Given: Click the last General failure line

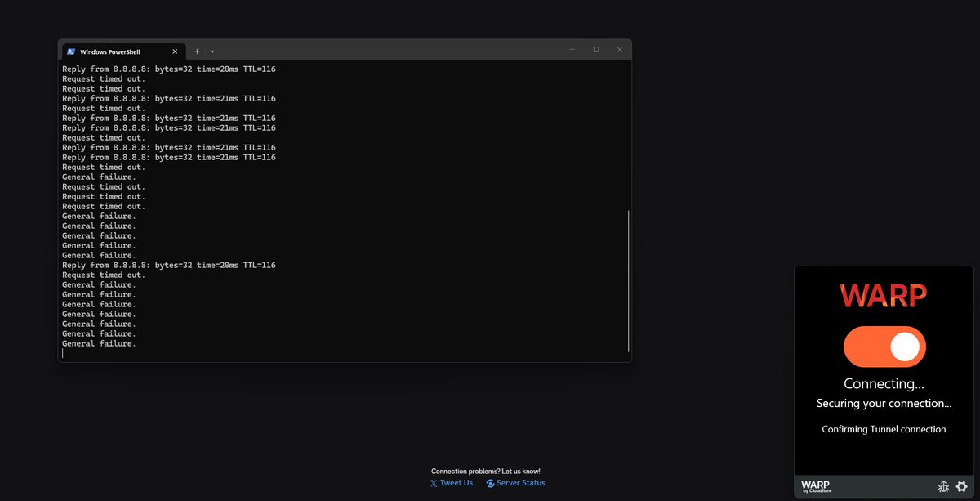Looking at the screenshot, I should (99, 343).
